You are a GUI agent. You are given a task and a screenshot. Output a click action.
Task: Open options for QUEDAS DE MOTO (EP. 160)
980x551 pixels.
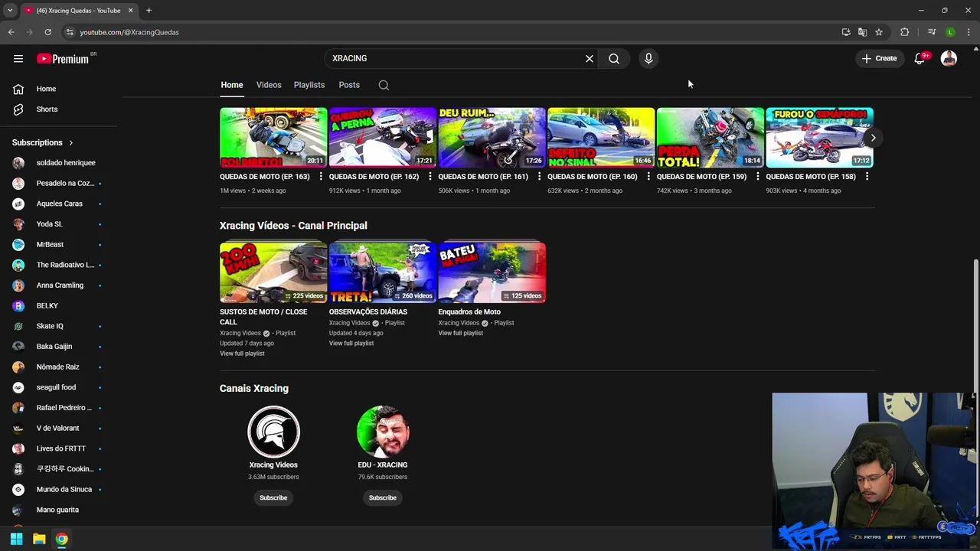(x=648, y=177)
